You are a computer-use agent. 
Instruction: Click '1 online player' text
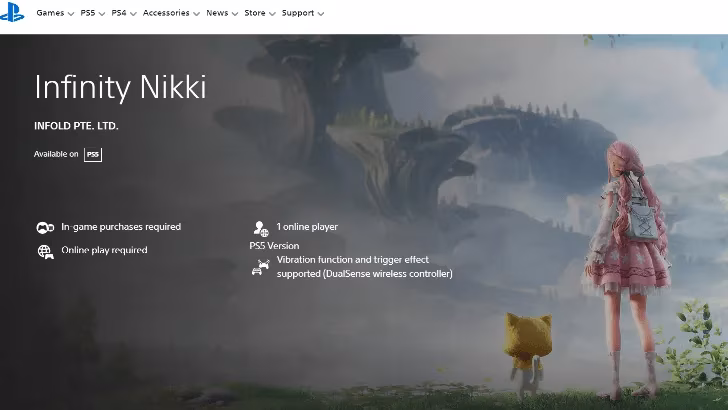[307, 227]
